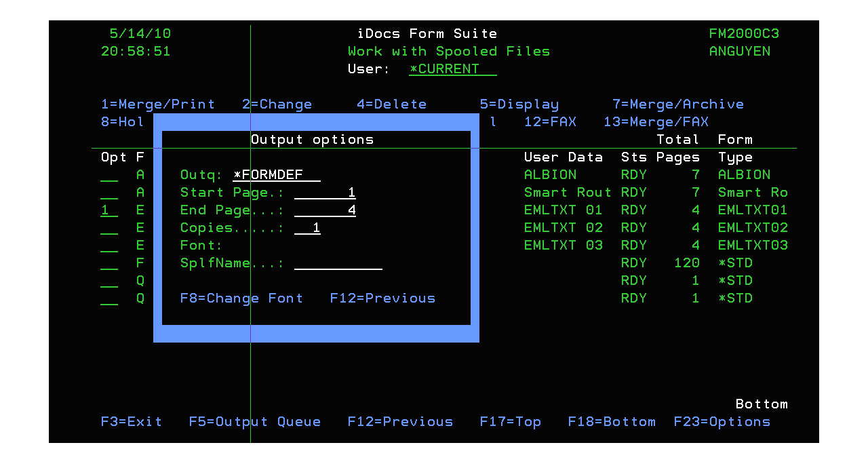
Task: Click F12=Previous in the bottom key bar
Action: pos(400,422)
